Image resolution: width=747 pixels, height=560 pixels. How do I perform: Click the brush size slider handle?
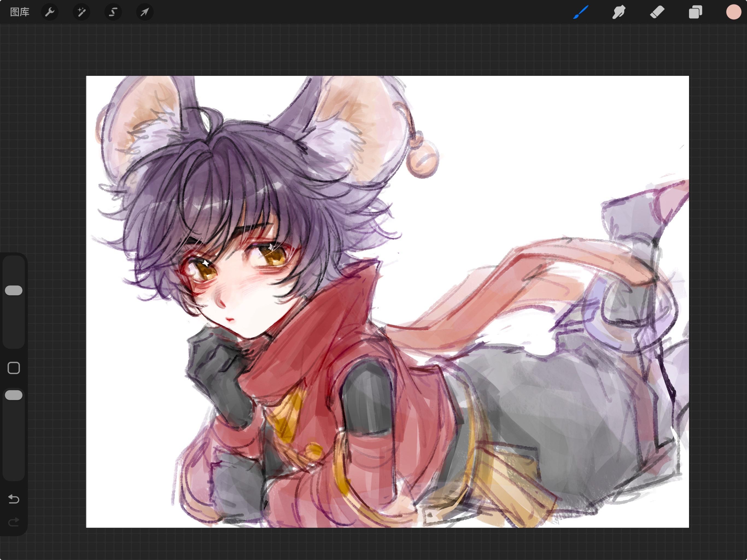[14, 290]
